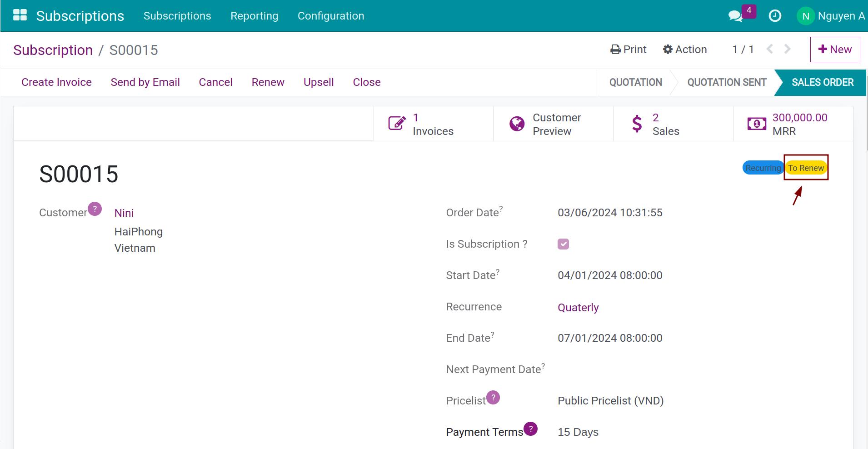Open Payment Terms help tooltip icon
This screenshot has width=868, height=449.
click(530, 429)
